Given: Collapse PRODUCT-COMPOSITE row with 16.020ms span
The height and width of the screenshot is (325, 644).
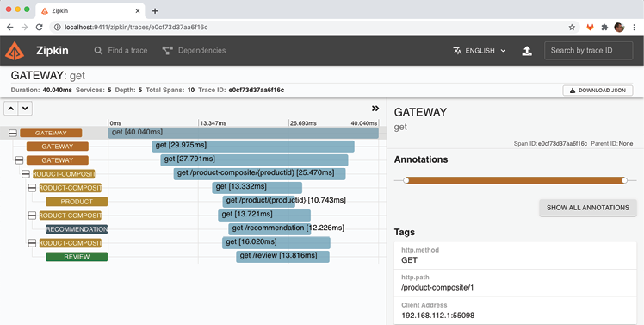Looking at the screenshot, I should coord(32,243).
